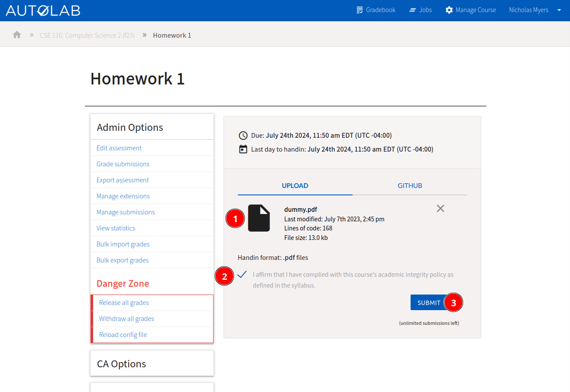570x392 pixels.
Task: Click the '(unlimited submissions left)' note
Action: coord(429,323)
